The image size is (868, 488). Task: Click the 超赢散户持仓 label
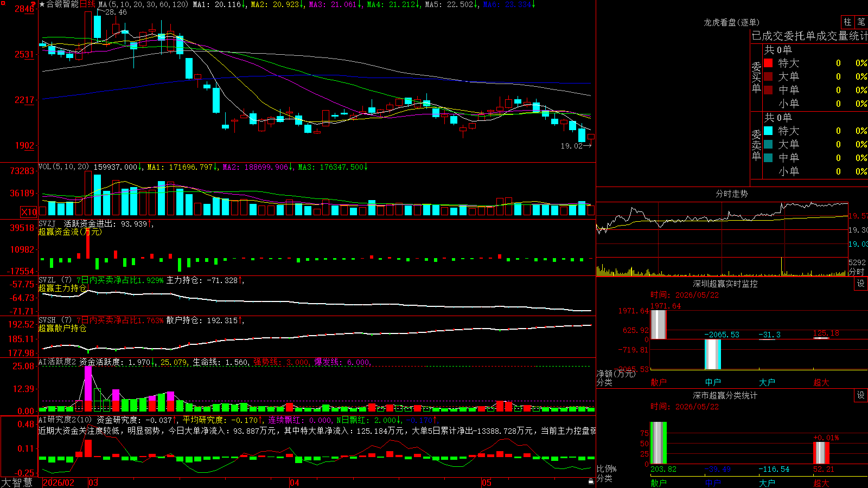[62, 328]
